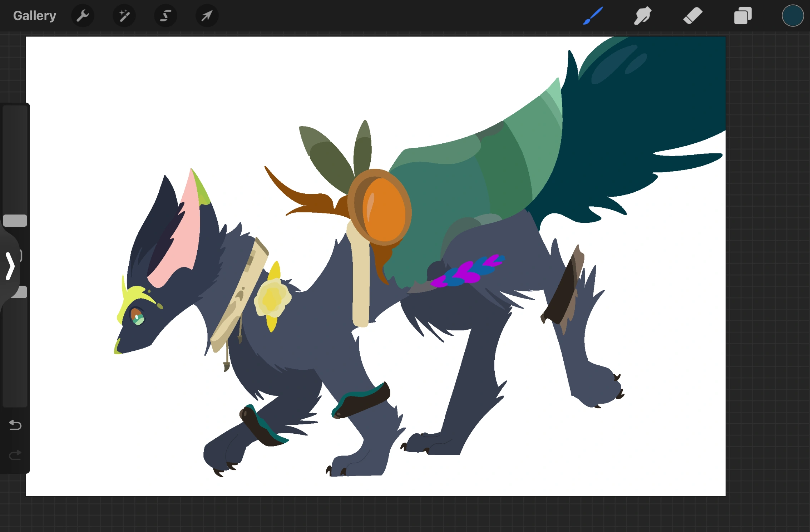Open the Actions menu with the wrench icon

pyautogui.click(x=83, y=15)
